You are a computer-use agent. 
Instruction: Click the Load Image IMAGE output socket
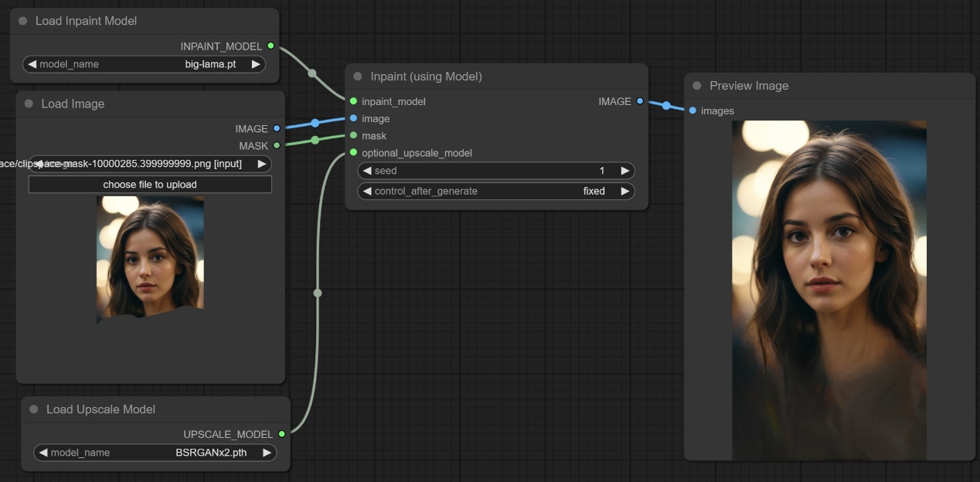(x=277, y=129)
